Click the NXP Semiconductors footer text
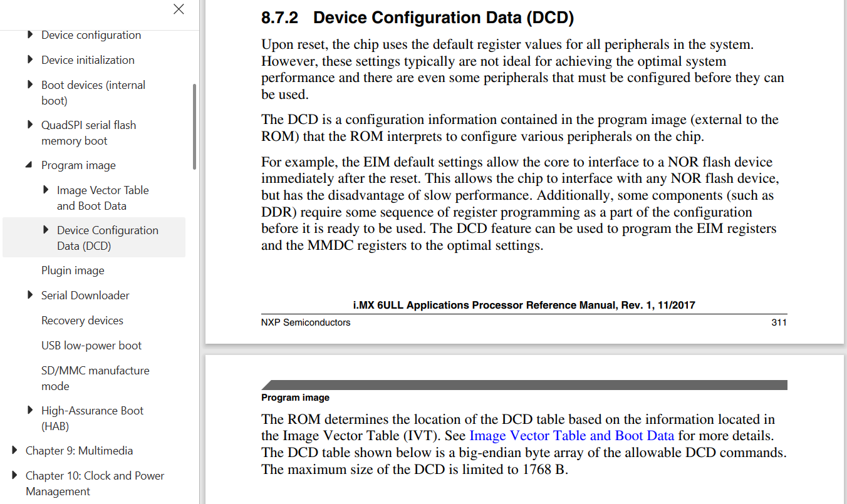Screen dimensions: 847x504 [306, 322]
